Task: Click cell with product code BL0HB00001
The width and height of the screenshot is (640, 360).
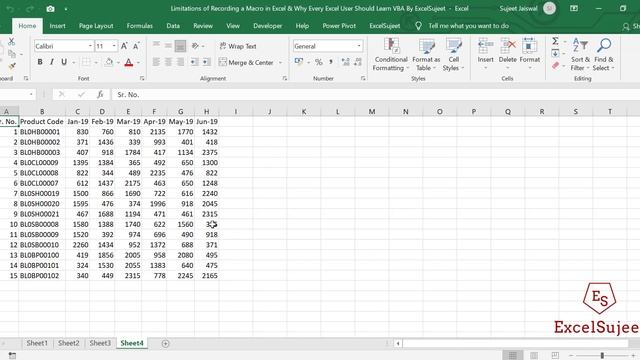Action: 42,132
